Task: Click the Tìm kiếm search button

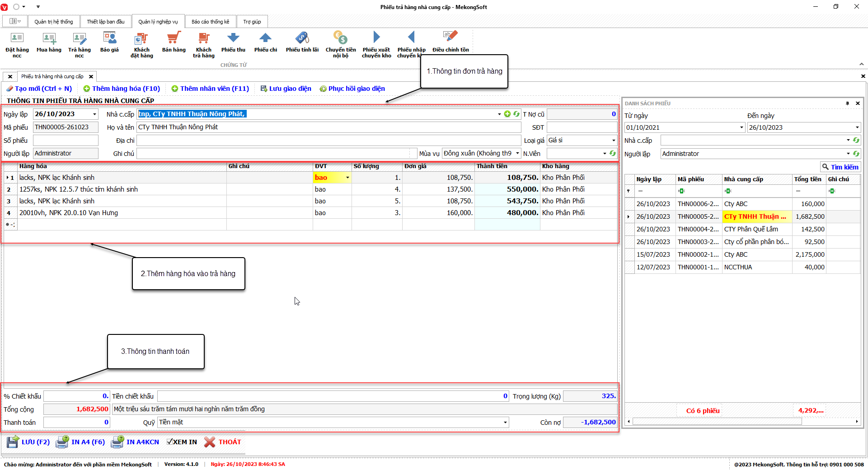Action: click(840, 167)
